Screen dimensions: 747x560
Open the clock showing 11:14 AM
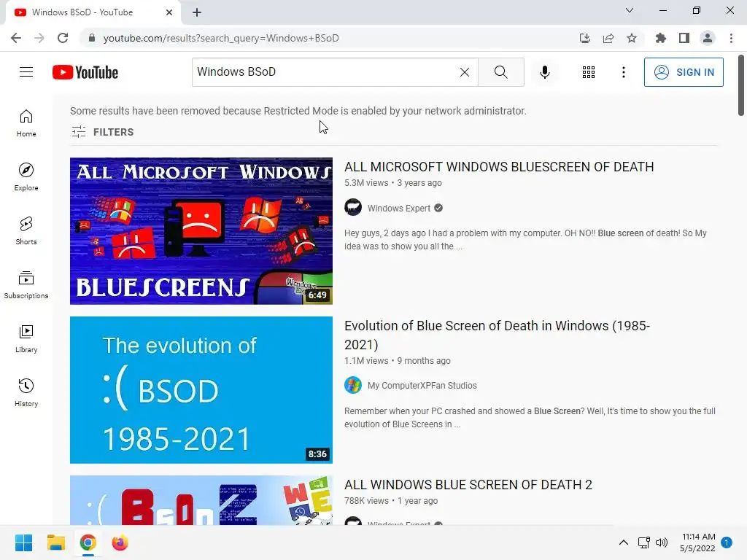pos(697,542)
